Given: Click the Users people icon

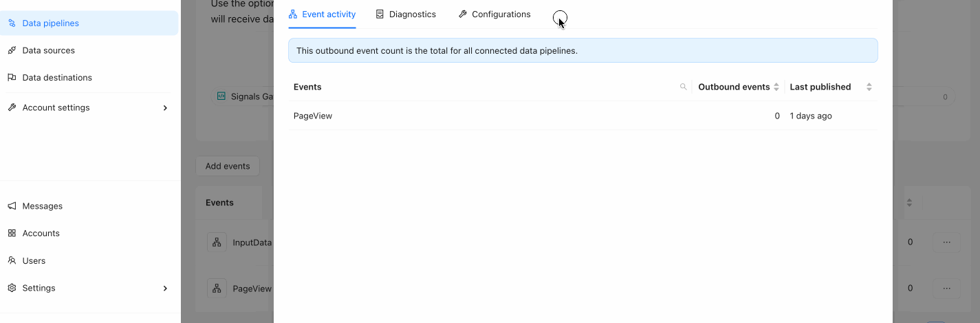Looking at the screenshot, I should (12, 261).
